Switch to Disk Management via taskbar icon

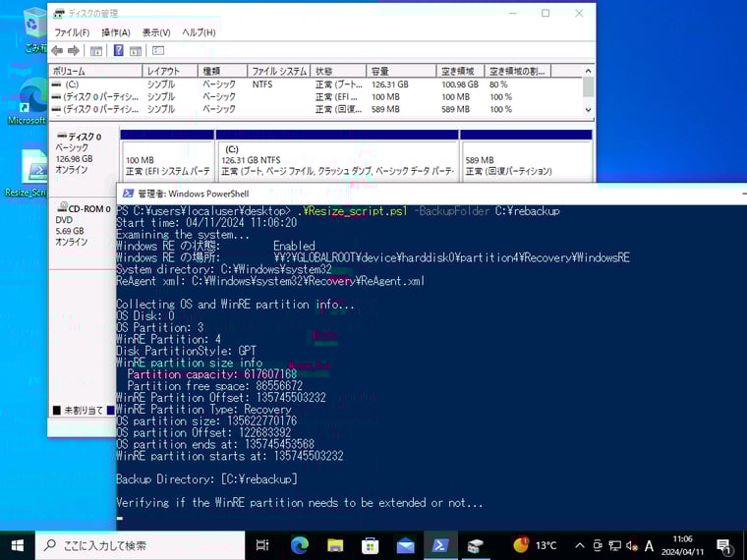coord(475,545)
